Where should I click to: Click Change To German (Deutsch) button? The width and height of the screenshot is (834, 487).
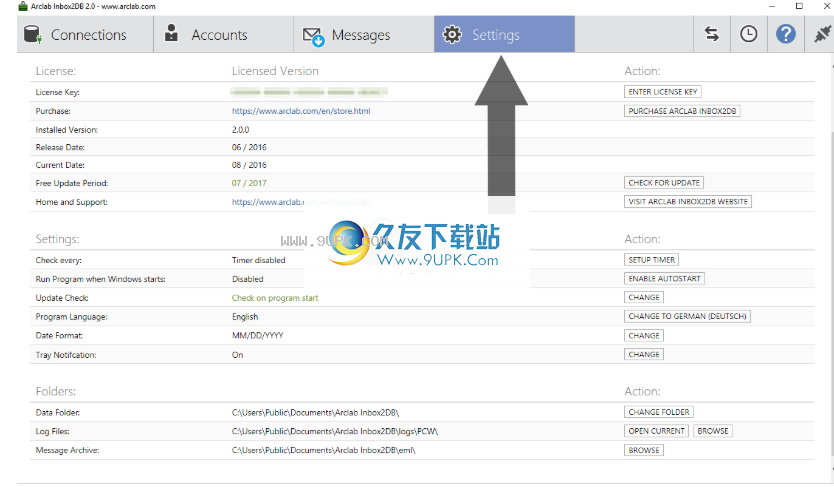[x=687, y=316]
